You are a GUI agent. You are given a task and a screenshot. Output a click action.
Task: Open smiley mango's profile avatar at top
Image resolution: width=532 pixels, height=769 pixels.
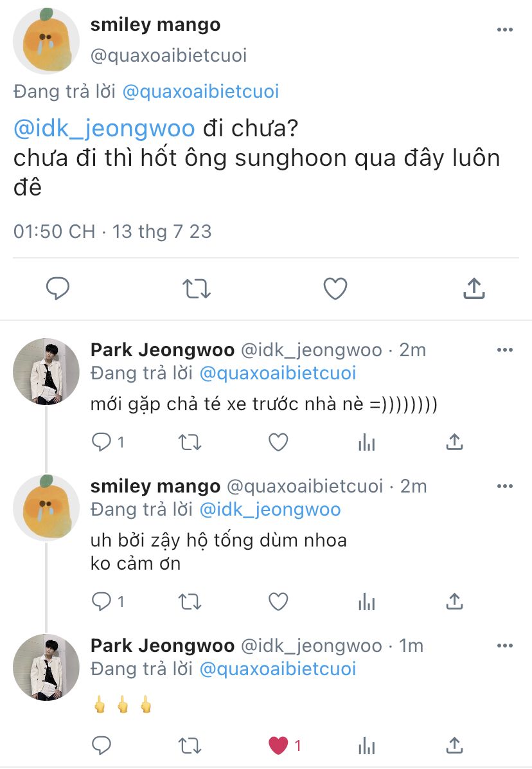coord(46,42)
